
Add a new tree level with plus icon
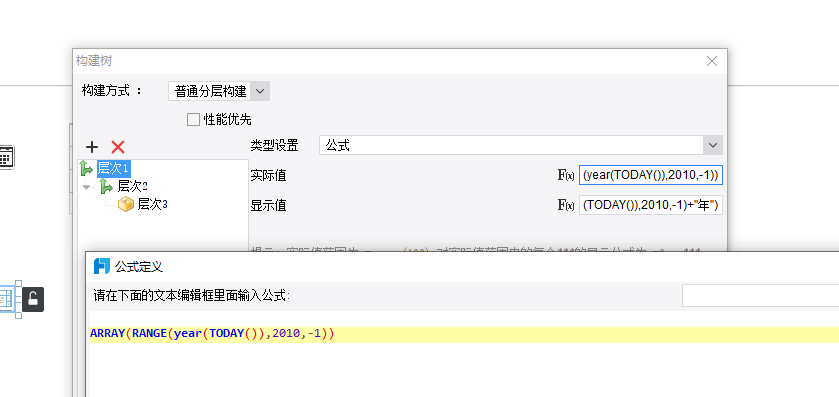(x=92, y=147)
